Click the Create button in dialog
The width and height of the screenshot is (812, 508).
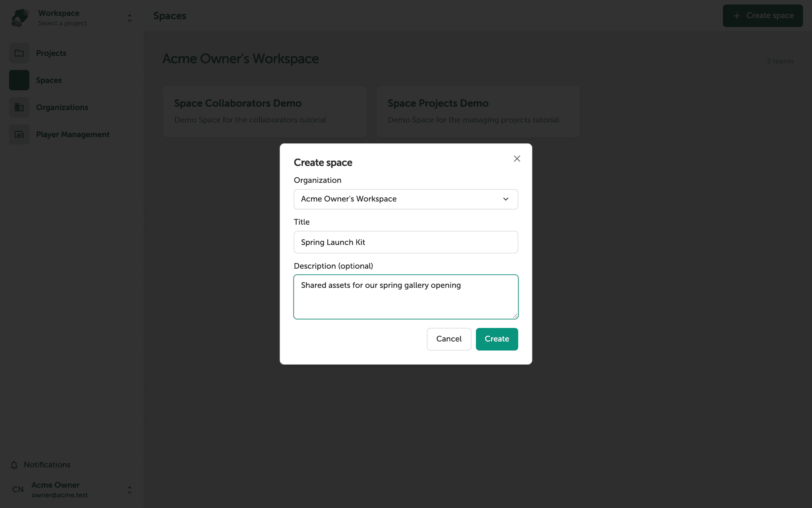(x=497, y=339)
